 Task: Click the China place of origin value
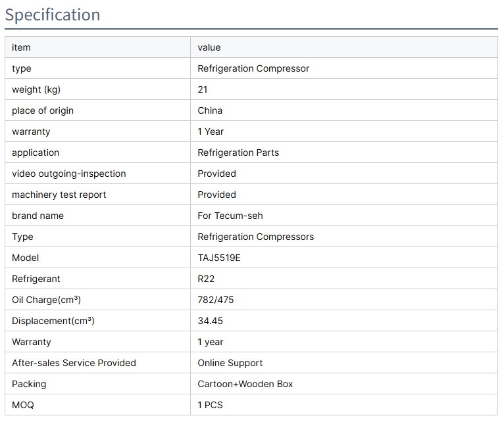[210, 110]
